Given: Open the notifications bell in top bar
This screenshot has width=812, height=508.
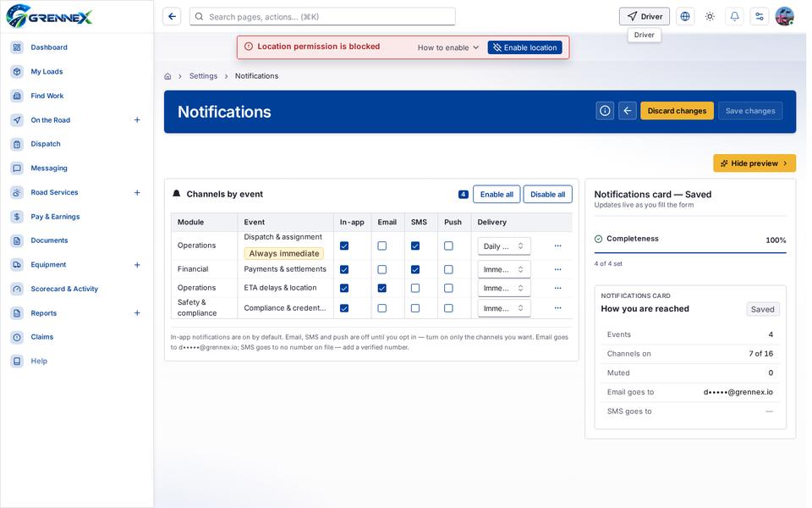Looking at the screenshot, I should pos(734,17).
